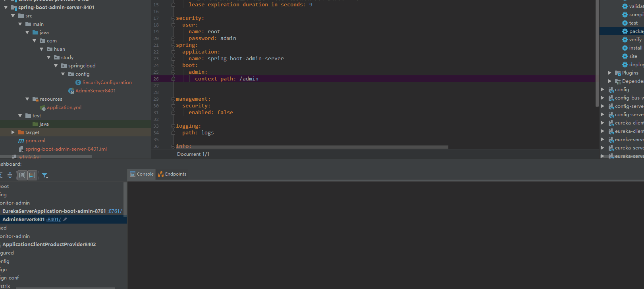Toggle the Group by Status dashboard button
Viewport: 644px width, 289px height.
[32, 175]
